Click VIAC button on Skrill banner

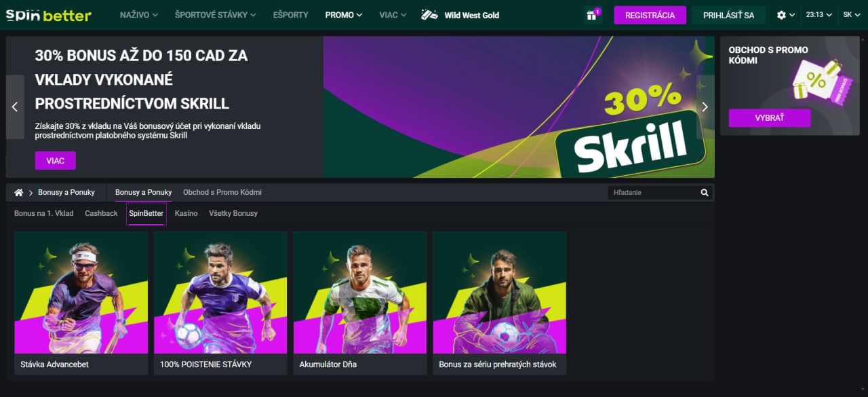(56, 161)
